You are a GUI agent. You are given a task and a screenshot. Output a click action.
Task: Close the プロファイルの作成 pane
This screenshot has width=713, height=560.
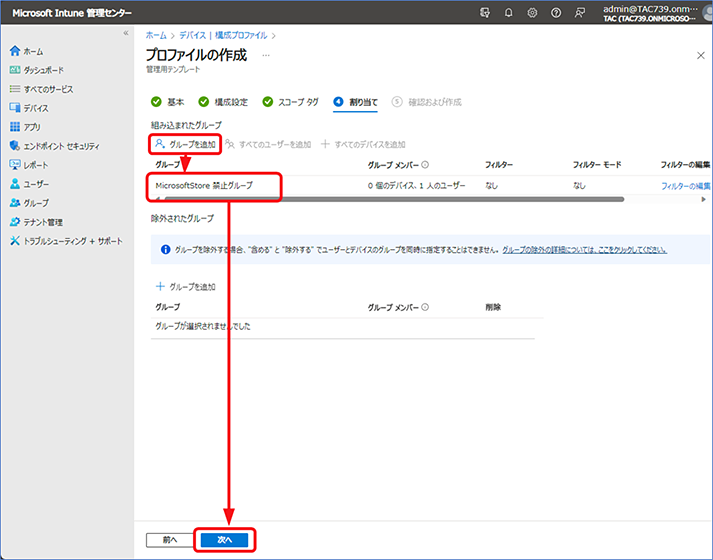coord(701,55)
